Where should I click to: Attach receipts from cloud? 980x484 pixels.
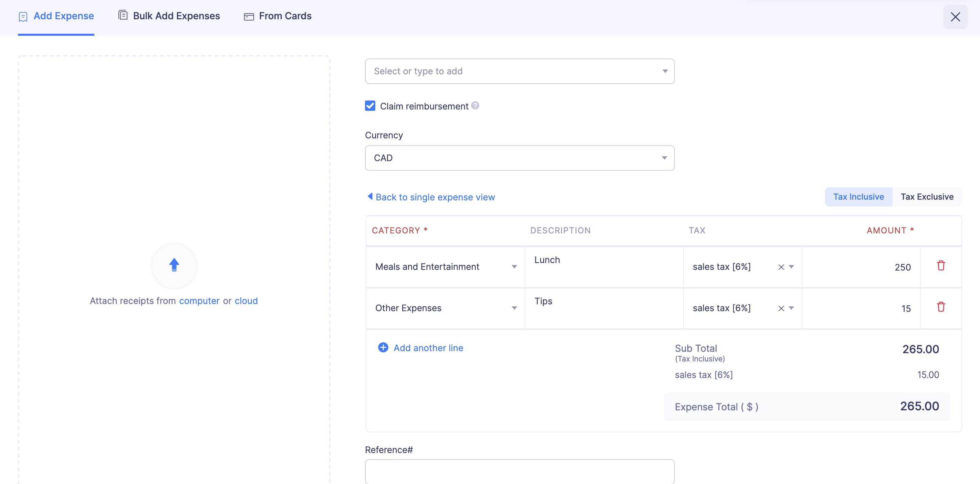point(246,301)
